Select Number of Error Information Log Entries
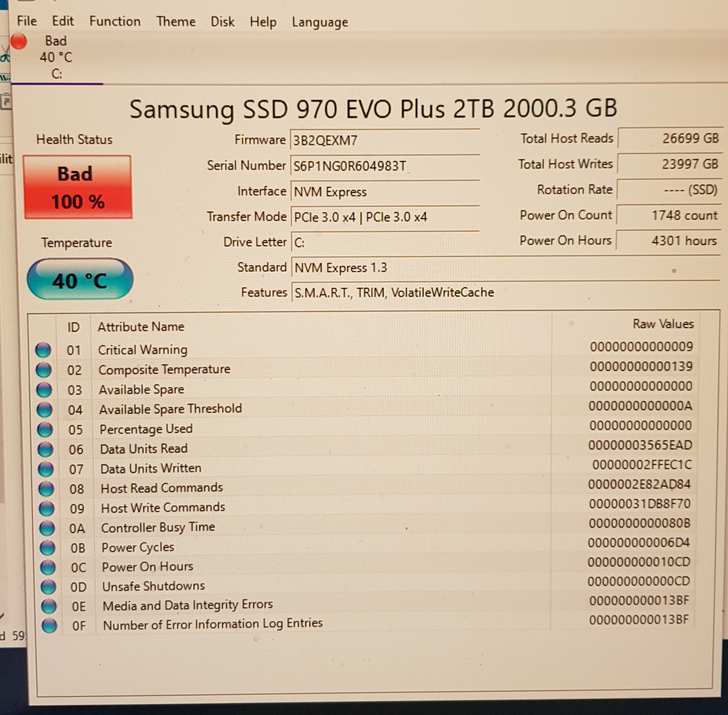This screenshot has height=715, width=728. pos(213,624)
